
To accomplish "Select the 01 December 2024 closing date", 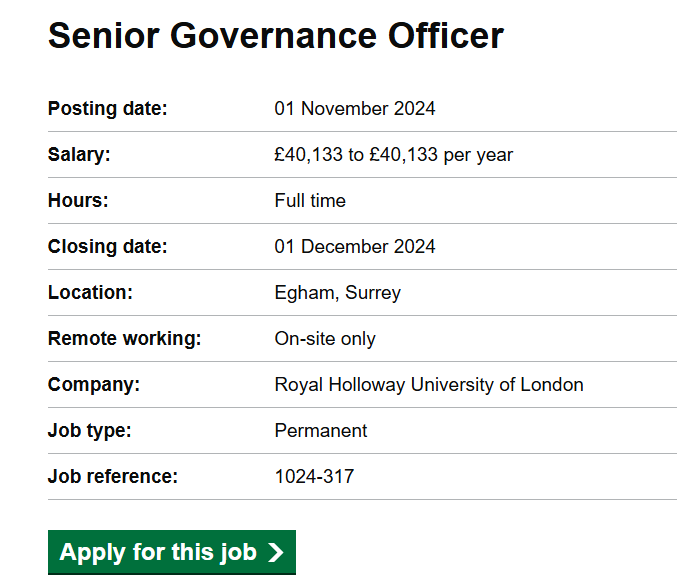I will (355, 246).
